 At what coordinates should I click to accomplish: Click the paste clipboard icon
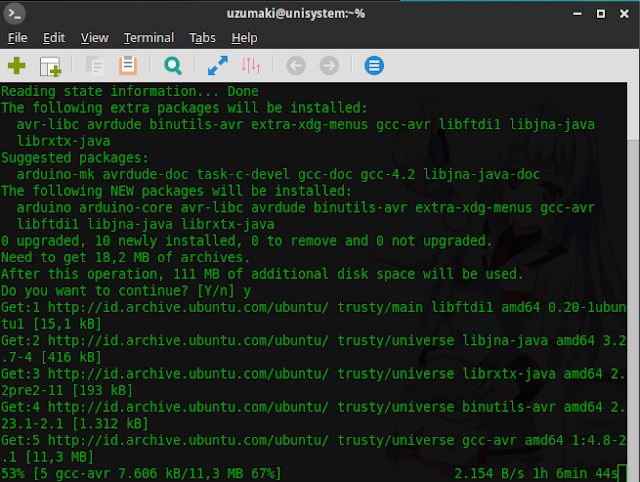click(128, 65)
